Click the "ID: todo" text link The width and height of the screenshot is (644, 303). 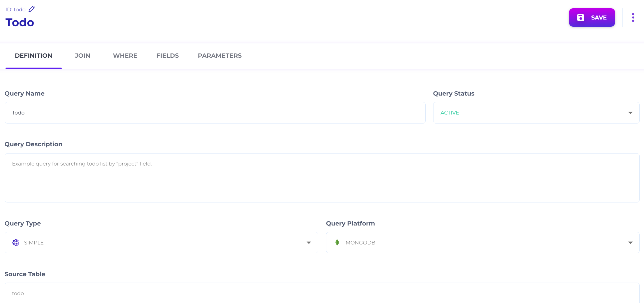(15, 10)
